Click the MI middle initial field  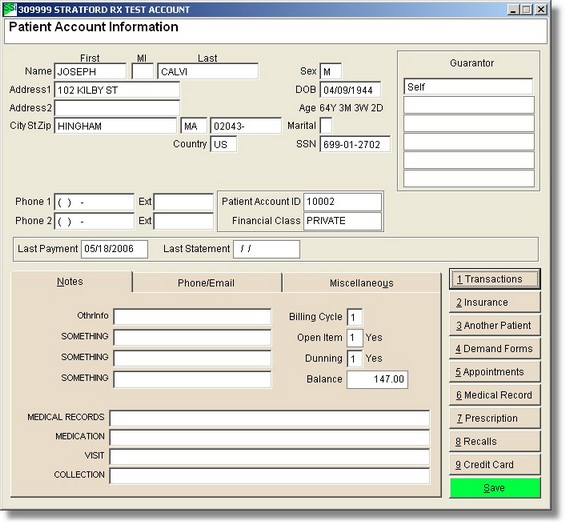pos(143,71)
